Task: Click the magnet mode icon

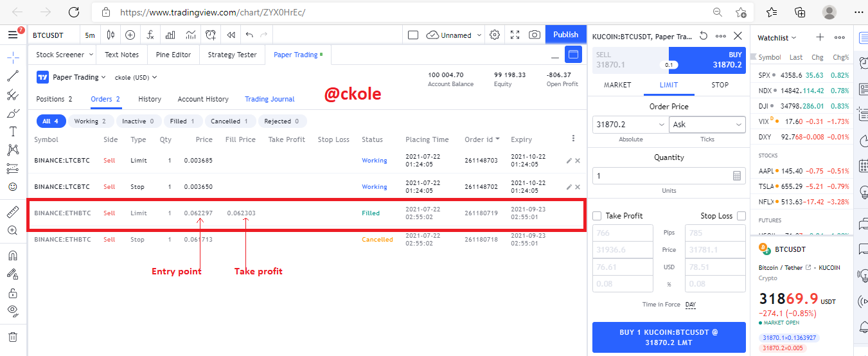Action: click(13, 255)
